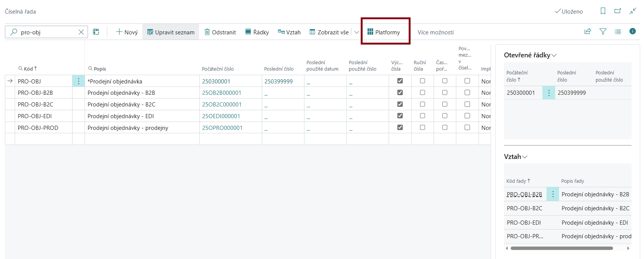Click the collapse page arrows icon
This screenshot has height=259, width=644.
[633, 11]
